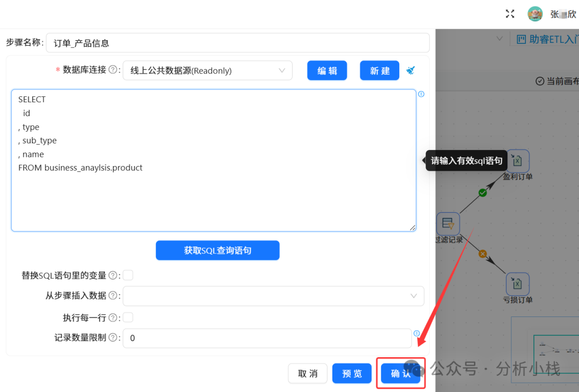The height and width of the screenshot is (392, 579).
Task: Click inside the SQL statement editor
Action: point(214,161)
